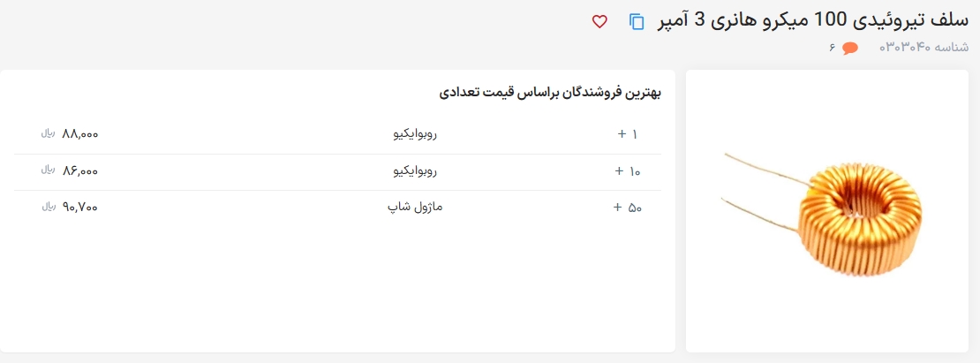980x363 pixels.
Task: Click ریال label beside ۸۸,۰۰۰
Action: [x=49, y=133]
